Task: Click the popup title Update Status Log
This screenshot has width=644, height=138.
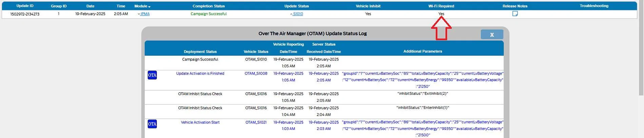Action: (x=313, y=33)
